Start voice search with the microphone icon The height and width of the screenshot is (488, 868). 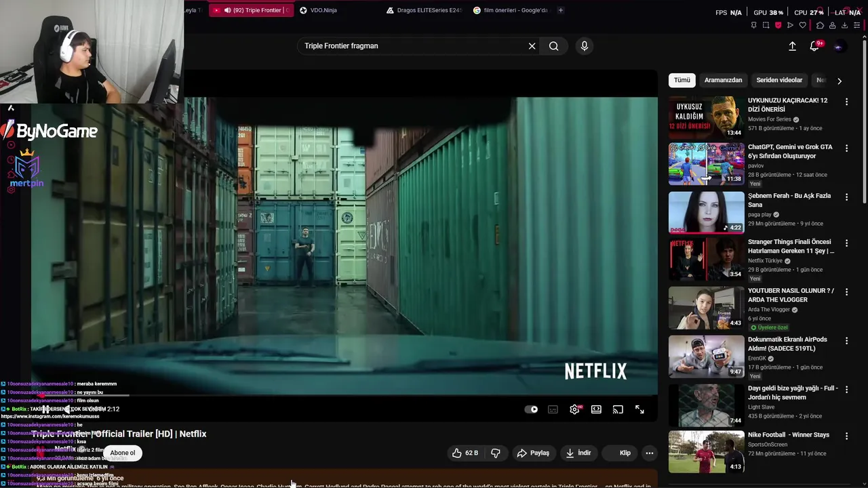585,46
